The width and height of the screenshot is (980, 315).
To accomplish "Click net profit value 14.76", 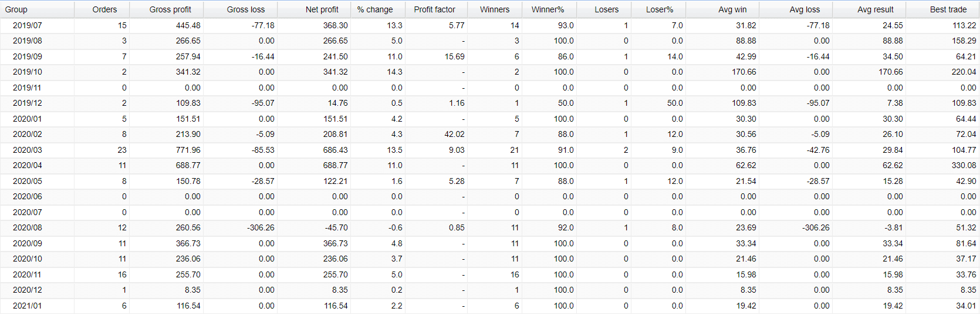I will coord(337,103).
